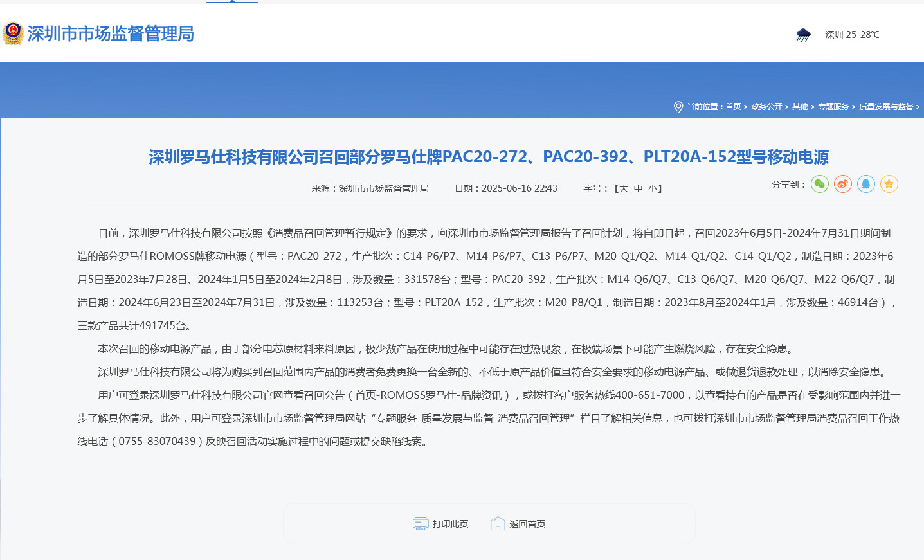Open 其他 breadcrumb link
Viewport: 924px width, 560px height.
click(x=800, y=107)
